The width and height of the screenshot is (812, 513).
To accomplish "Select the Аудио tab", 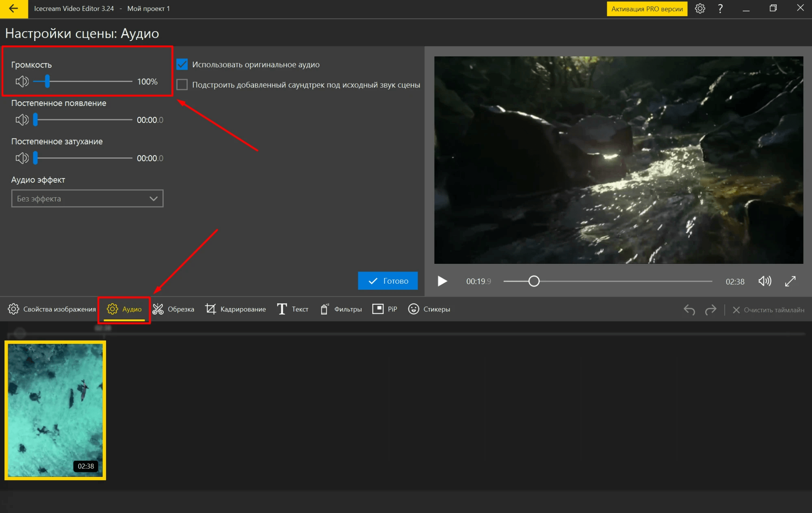I will click(x=124, y=309).
